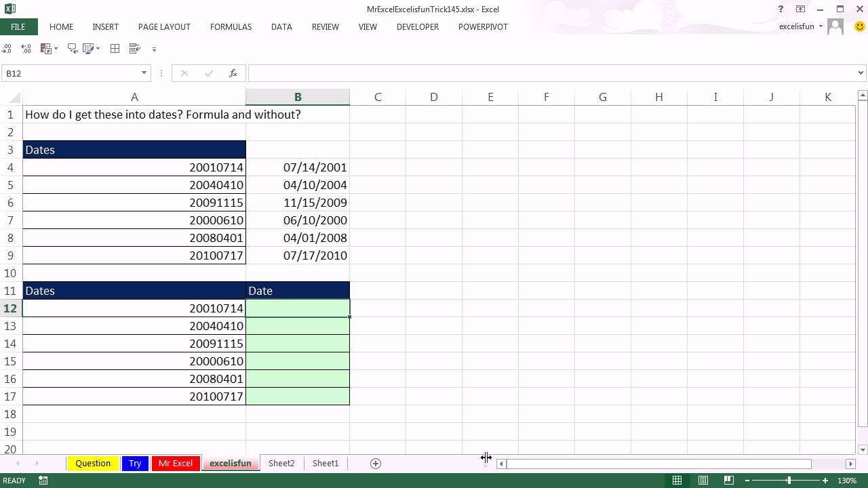Click the horizontal scrollbar left arrow
Viewport: 868px width, 488px height.
501,464
